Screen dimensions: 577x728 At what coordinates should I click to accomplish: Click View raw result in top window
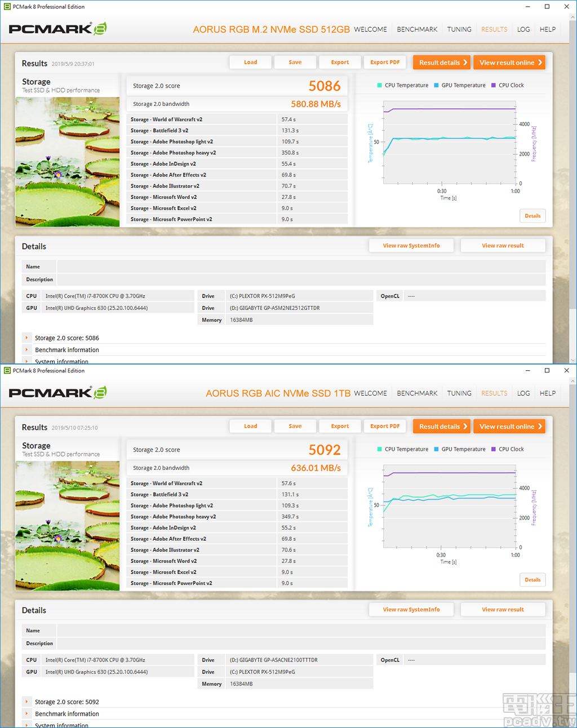point(503,246)
